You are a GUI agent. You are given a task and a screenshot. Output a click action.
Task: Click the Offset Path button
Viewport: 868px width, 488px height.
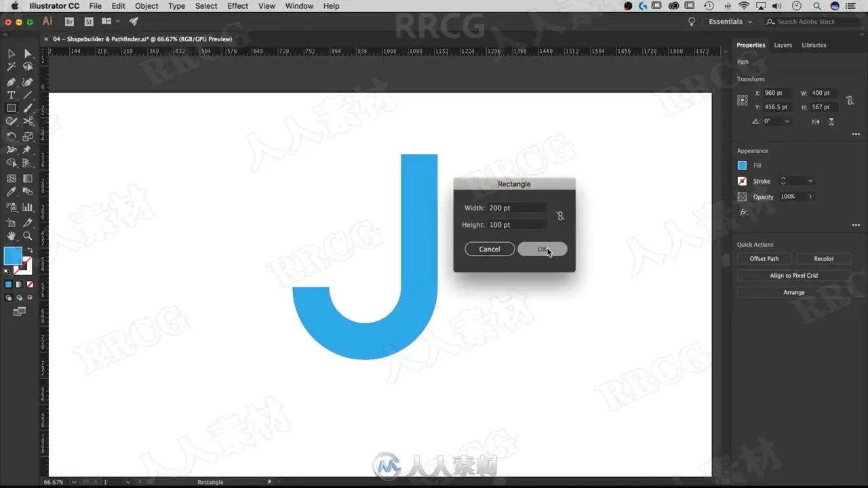point(764,259)
